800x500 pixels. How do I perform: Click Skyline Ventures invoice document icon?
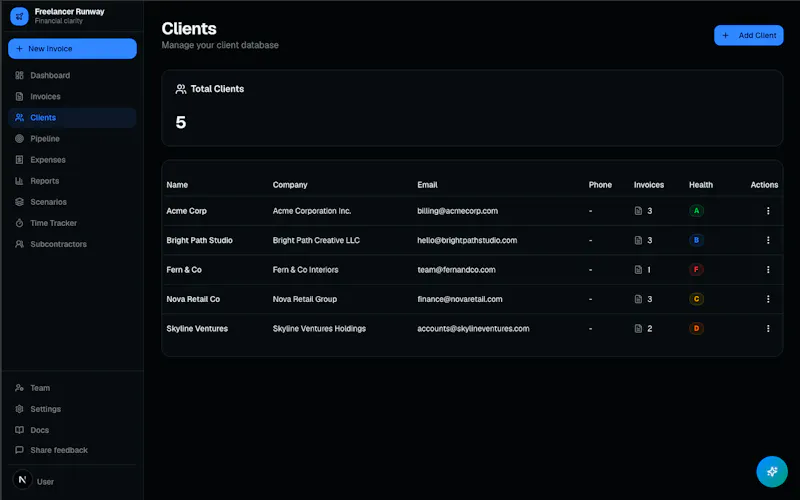click(x=638, y=329)
